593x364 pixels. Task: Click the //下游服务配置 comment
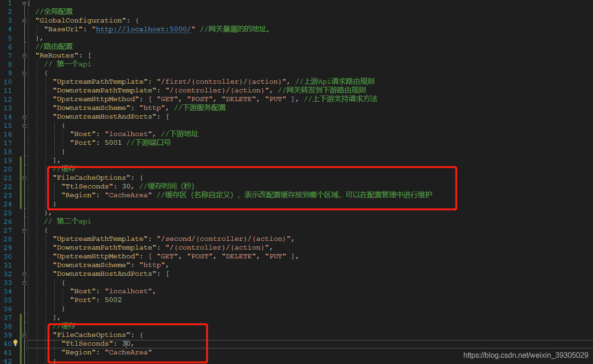[x=200, y=108]
